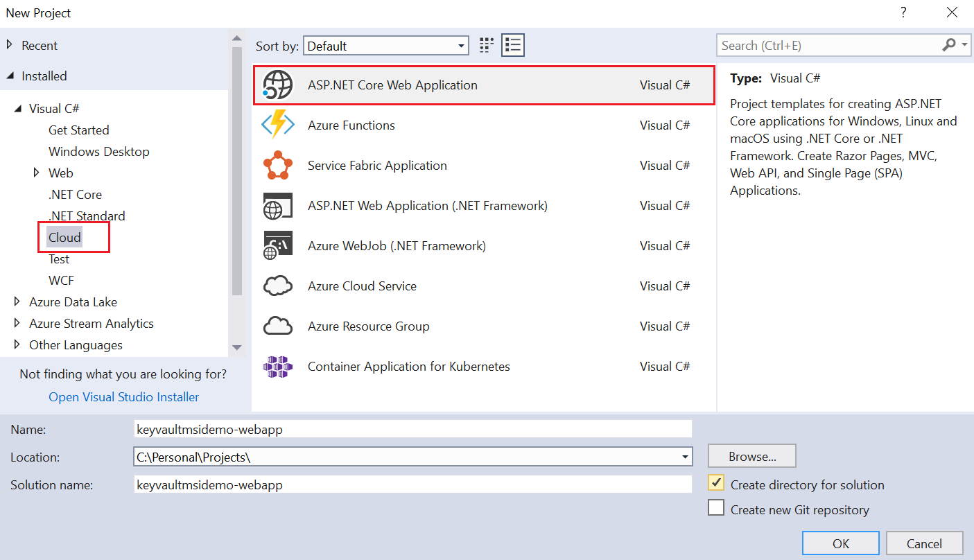This screenshot has height=560, width=974.
Task: Collapse the Visual C# tree node
Action: coord(17,109)
